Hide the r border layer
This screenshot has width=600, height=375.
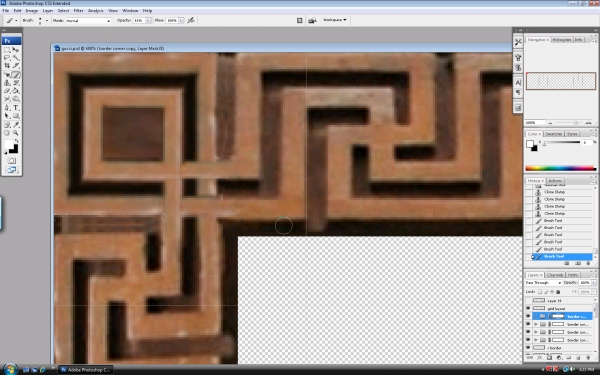(528, 348)
